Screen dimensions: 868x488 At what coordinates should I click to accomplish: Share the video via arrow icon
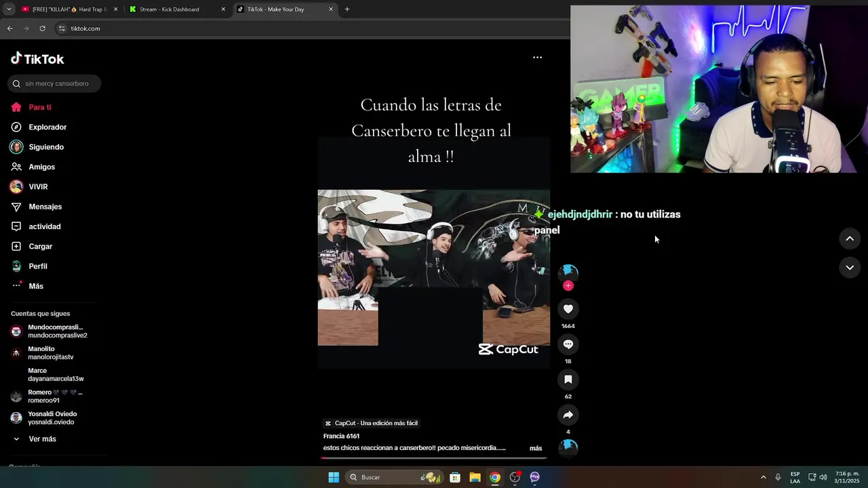(568, 415)
